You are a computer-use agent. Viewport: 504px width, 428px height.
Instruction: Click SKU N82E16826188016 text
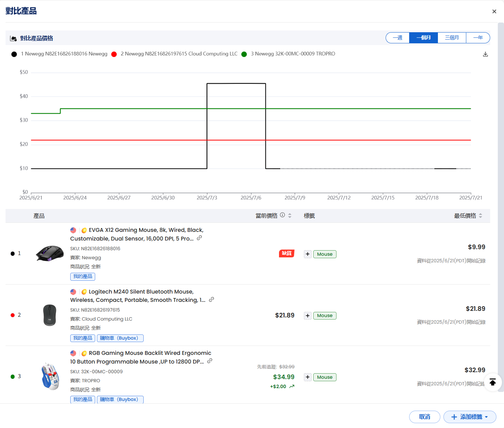pyautogui.click(x=95, y=249)
